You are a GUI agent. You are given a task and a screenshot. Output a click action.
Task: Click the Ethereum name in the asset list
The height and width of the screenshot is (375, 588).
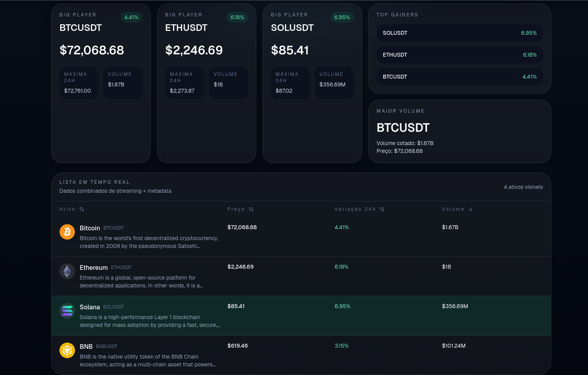point(94,267)
